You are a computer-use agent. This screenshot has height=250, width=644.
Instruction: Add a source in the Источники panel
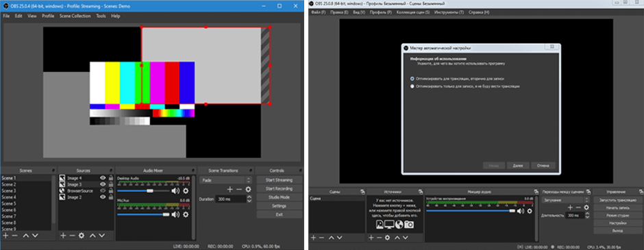click(371, 238)
